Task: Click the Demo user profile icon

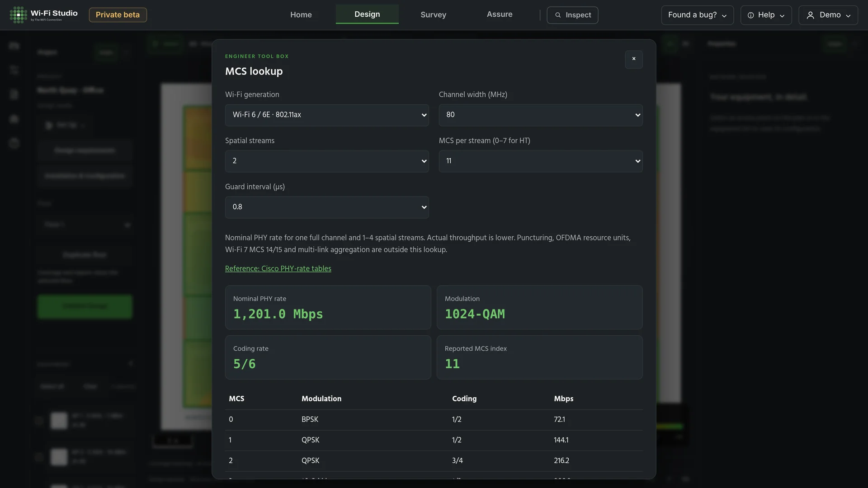Action: (811, 15)
